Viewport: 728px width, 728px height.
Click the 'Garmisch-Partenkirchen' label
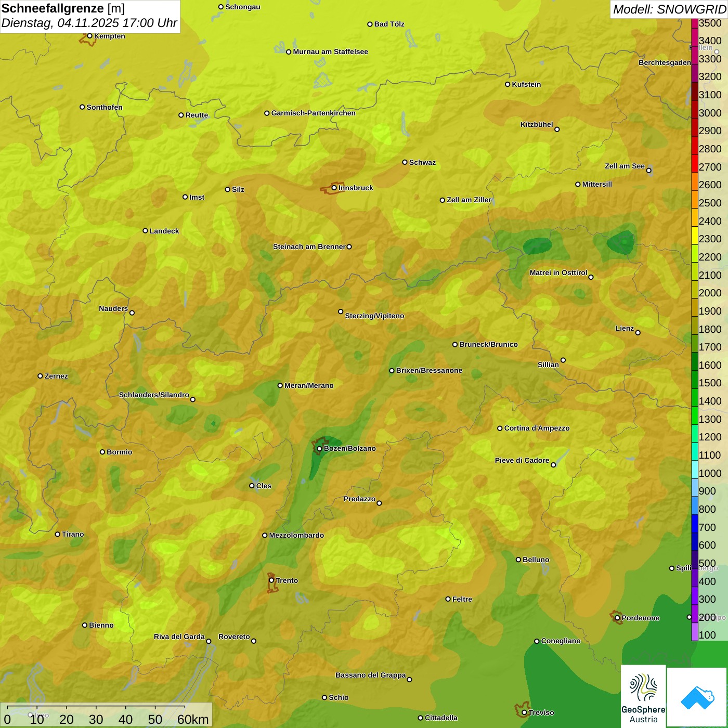tap(314, 113)
